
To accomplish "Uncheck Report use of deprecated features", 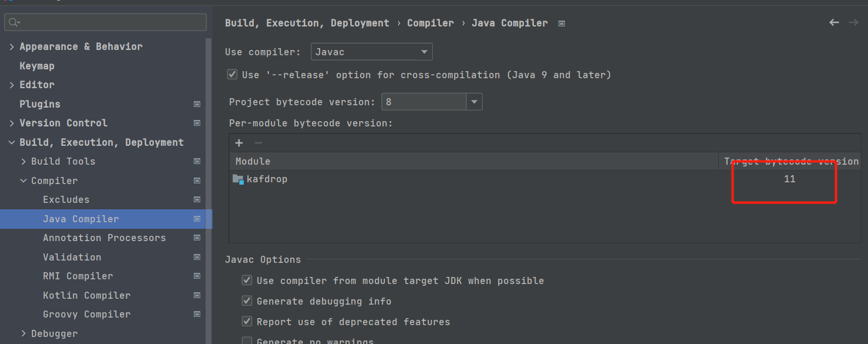I will click(x=247, y=322).
